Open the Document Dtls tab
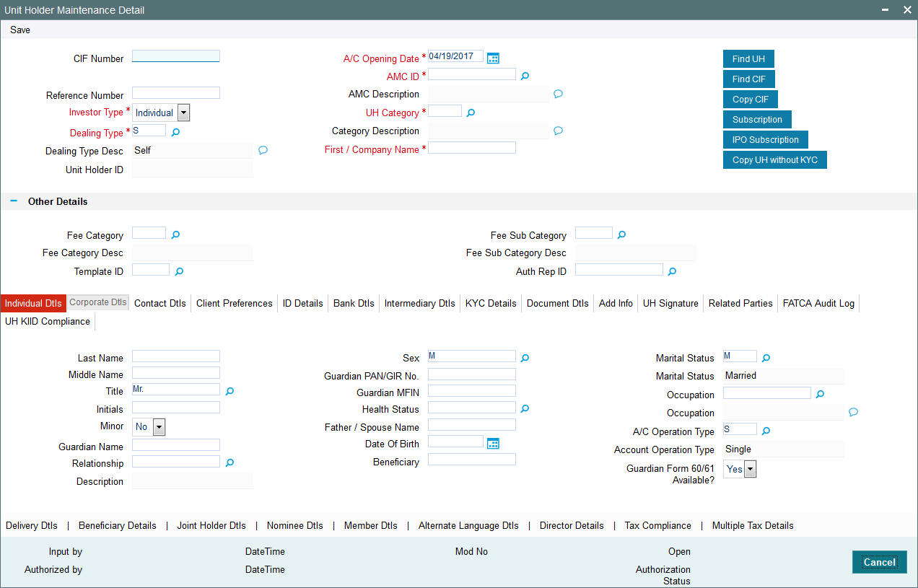Image resolution: width=918 pixels, height=588 pixels. [x=558, y=303]
